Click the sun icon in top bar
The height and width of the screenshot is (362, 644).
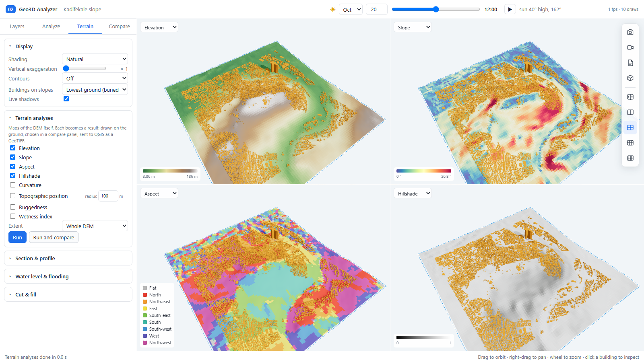(x=332, y=9)
